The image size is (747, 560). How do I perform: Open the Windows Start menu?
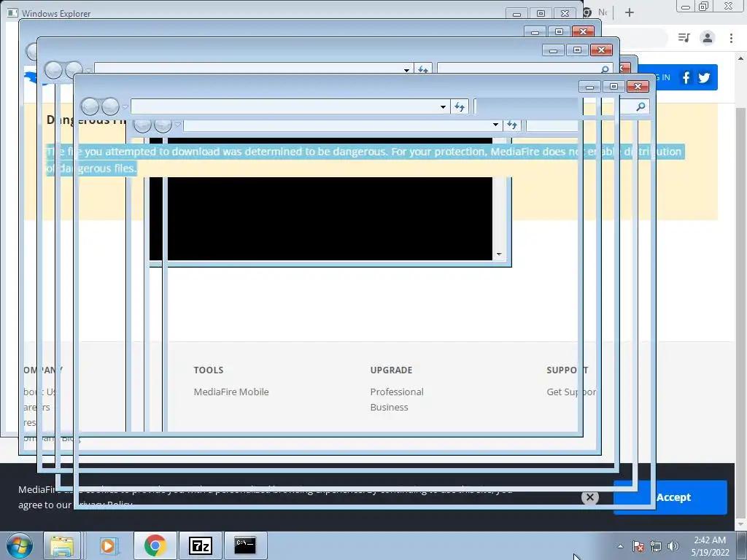click(19, 545)
